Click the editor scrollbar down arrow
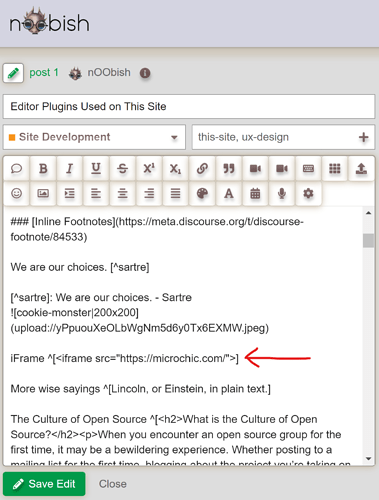Image resolution: width=379 pixels, height=500 pixels. 368,458
